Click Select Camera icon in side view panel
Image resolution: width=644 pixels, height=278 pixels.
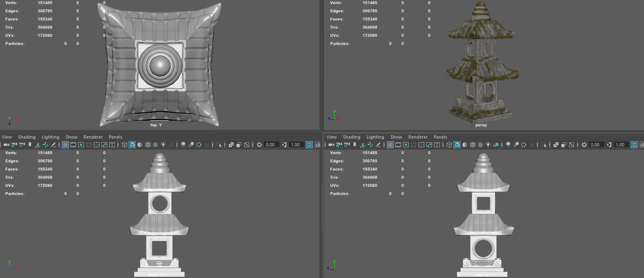coord(331,145)
